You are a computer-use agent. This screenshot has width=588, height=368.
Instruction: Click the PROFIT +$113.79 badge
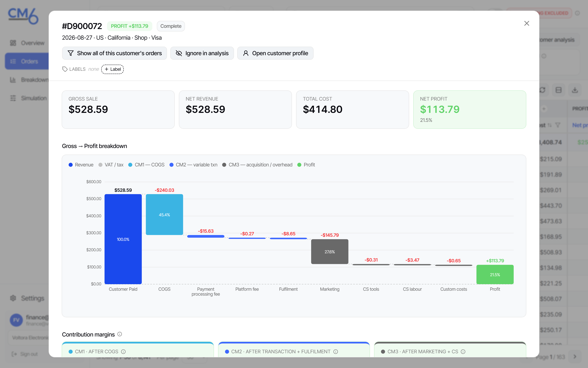[x=129, y=26]
